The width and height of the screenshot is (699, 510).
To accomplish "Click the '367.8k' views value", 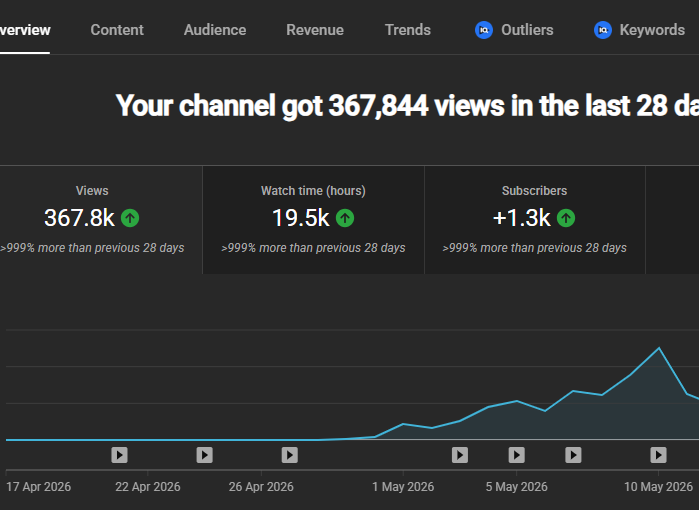I will click(79, 218).
